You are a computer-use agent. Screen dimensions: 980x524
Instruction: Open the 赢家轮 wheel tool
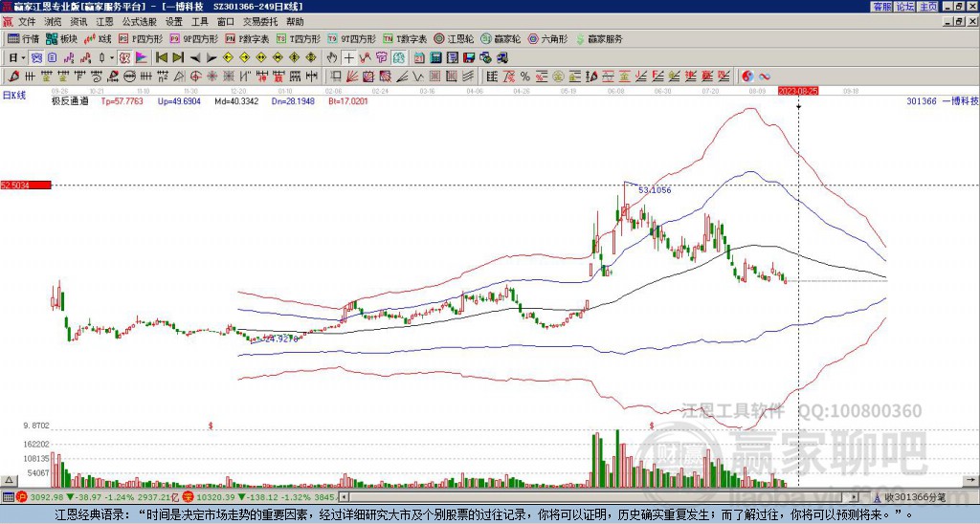pyautogui.click(x=501, y=38)
